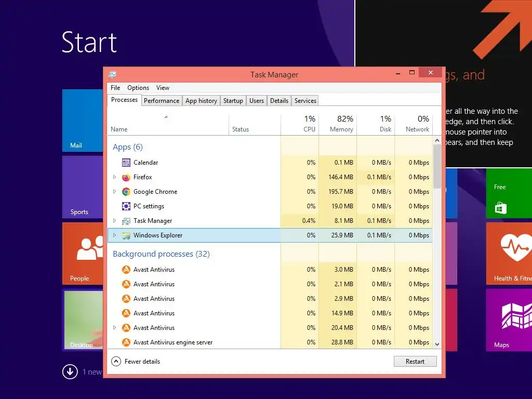532x399 pixels.
Task: Click the Windows Explorer folder icon
Action: [x=126, y=235]
